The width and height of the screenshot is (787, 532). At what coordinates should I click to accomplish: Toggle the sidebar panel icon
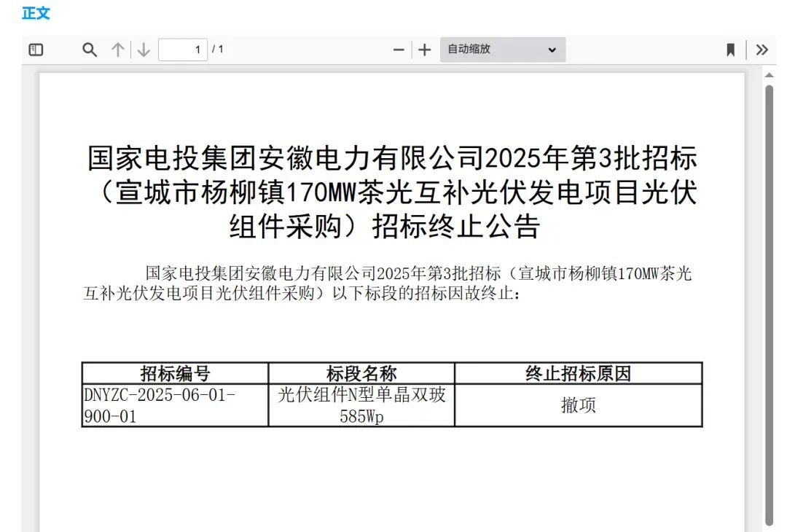click(x=36, y=50)
